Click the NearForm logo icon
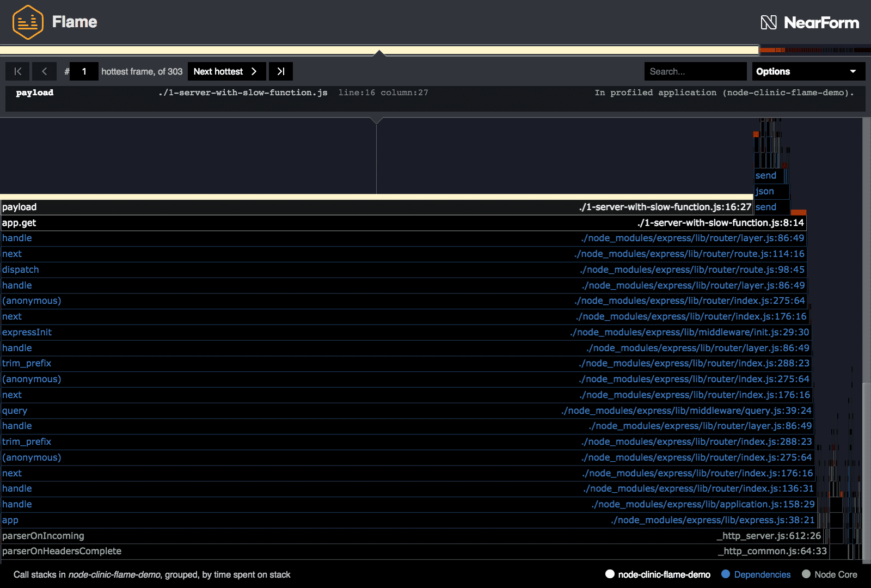 click(x=769, y=22)
